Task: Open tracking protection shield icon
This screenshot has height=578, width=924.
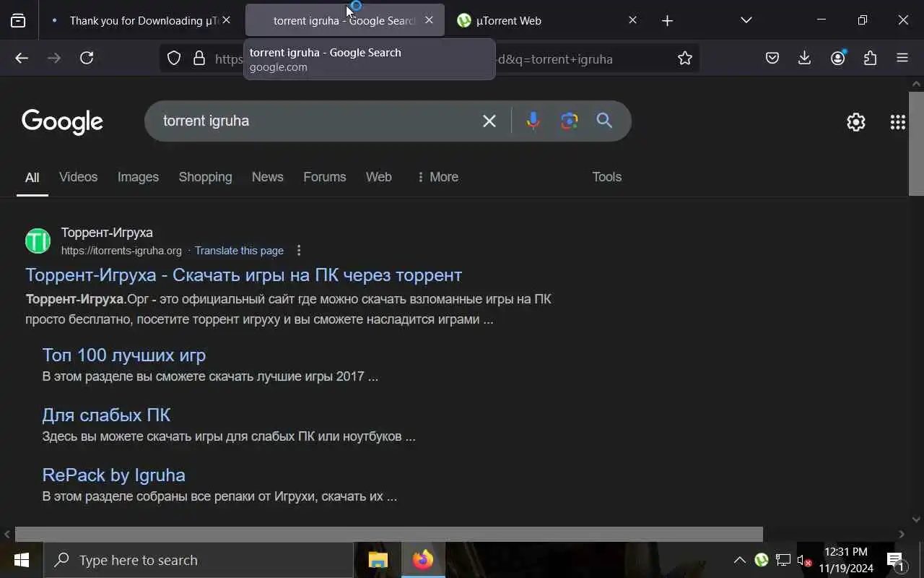Action: tap(174, 59)
